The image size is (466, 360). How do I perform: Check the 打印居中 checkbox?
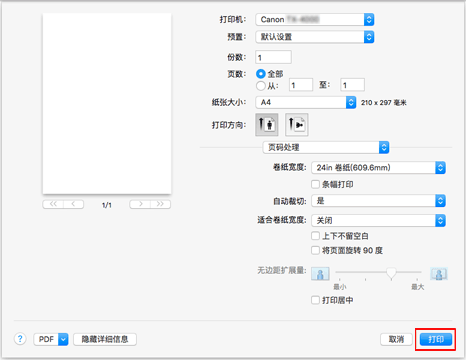pos(315,300)
